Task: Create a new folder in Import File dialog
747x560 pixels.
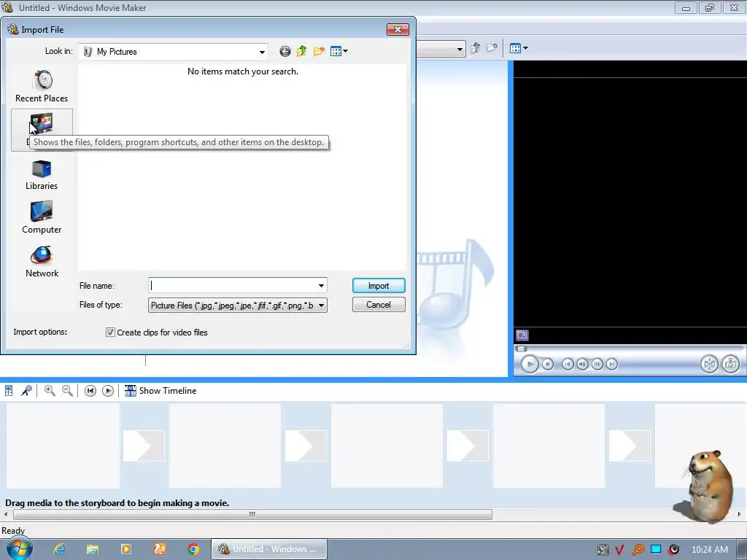Action: (x=319, y=52)
